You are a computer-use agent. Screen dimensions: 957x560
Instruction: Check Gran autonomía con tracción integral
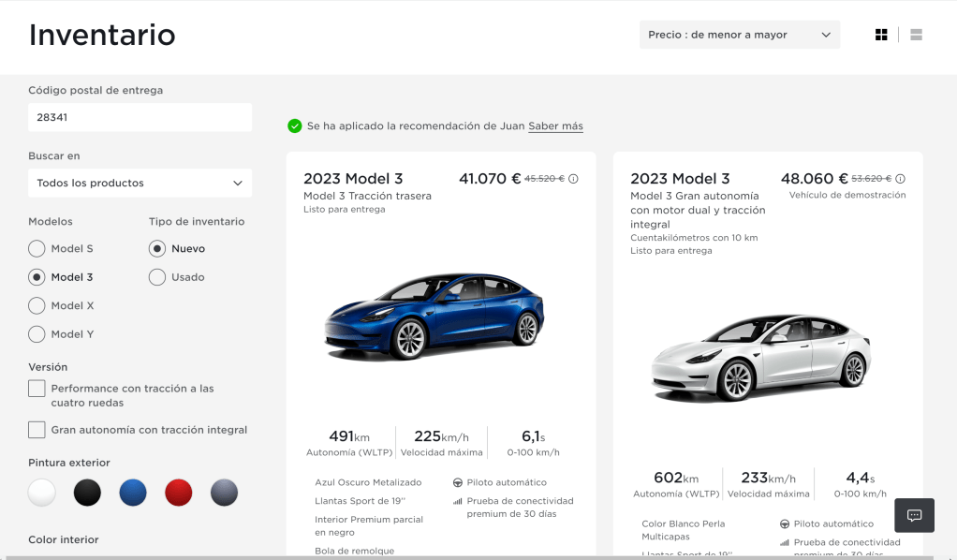click(x=37, y=430)
